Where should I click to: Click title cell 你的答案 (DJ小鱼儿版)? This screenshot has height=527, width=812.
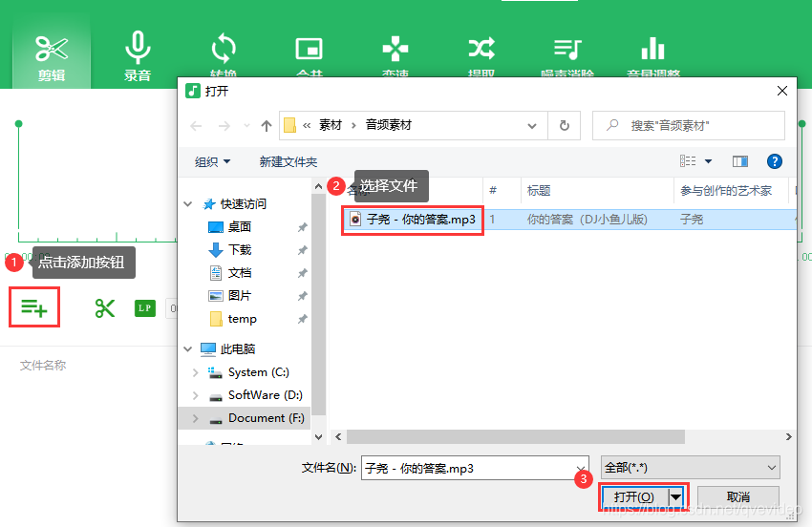click(587, 220)
